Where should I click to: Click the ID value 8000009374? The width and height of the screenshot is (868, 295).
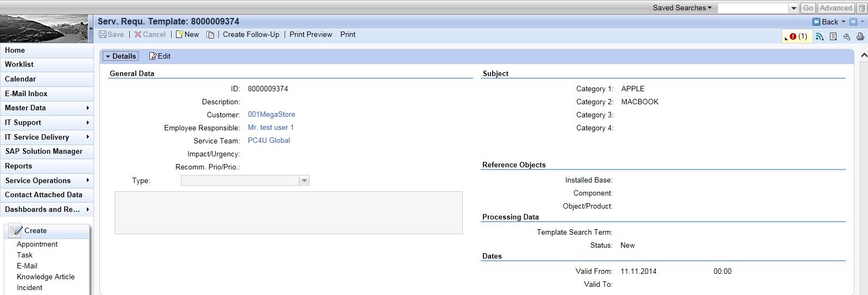(268, 89)
